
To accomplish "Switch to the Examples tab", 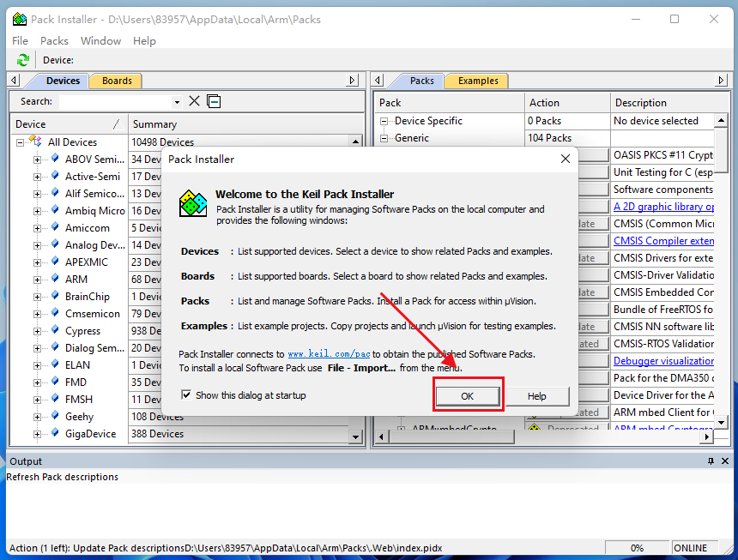I will pyautogui.click(x=478, y=81).
